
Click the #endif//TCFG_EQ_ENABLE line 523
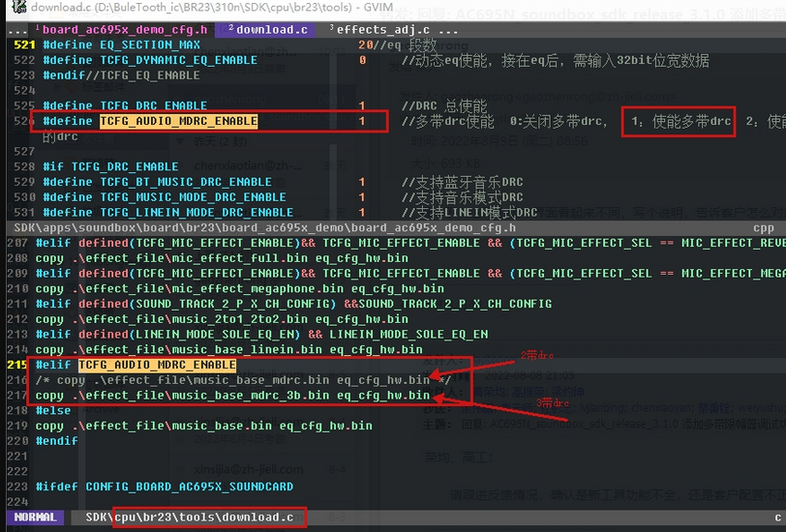pos(121,75)
